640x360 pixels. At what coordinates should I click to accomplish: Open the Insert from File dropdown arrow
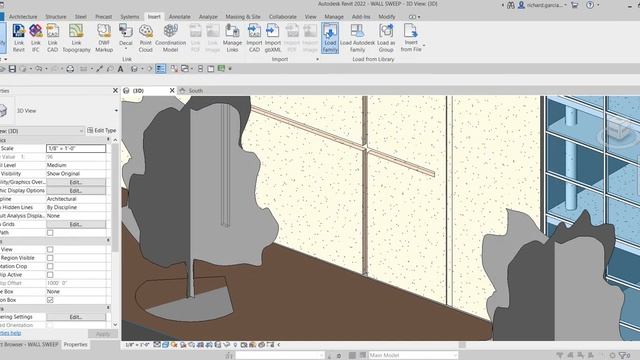tap(424, 45)
